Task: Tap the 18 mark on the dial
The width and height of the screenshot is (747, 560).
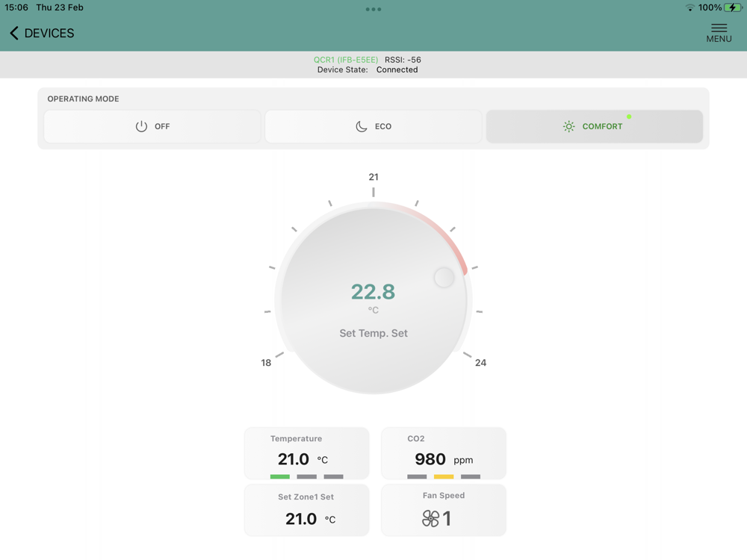Action: tap(266, 363)
